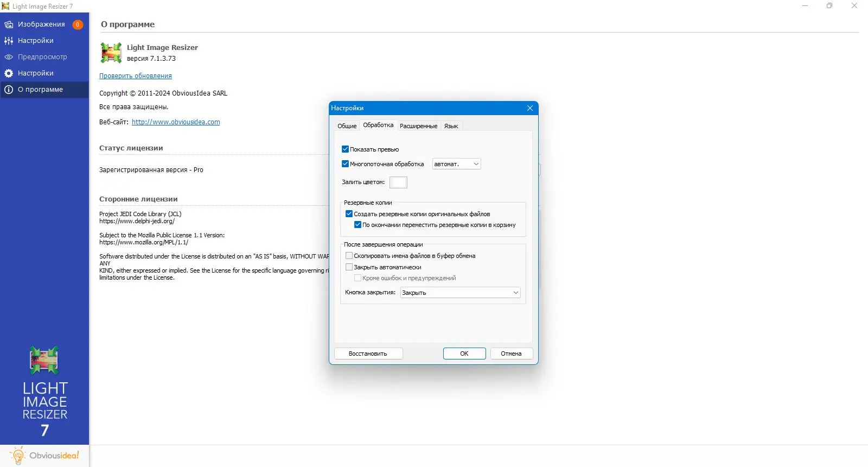This screenshot has height=467, width=868.
Task: Click Отмена to cancel the dialog
Action: tap(512, 354)
